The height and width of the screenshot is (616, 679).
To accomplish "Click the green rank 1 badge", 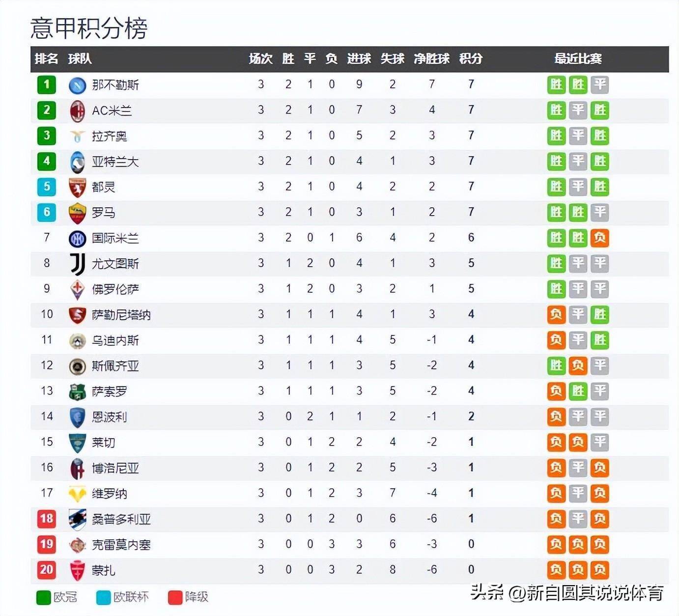I will [x=47, y=84].
